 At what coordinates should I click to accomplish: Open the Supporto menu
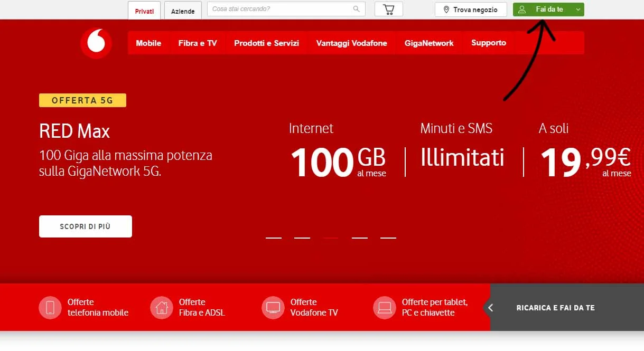tap(489, 43)
